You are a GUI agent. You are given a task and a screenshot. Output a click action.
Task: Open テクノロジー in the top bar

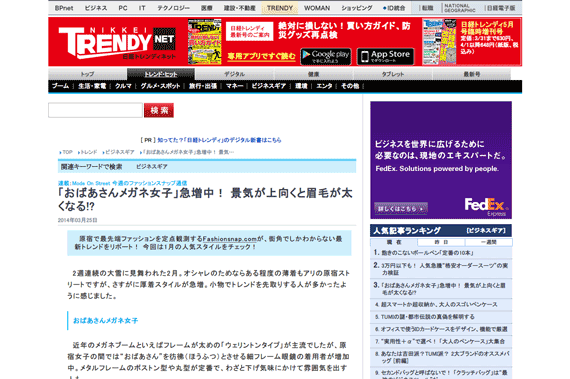[x=173, y=8]
